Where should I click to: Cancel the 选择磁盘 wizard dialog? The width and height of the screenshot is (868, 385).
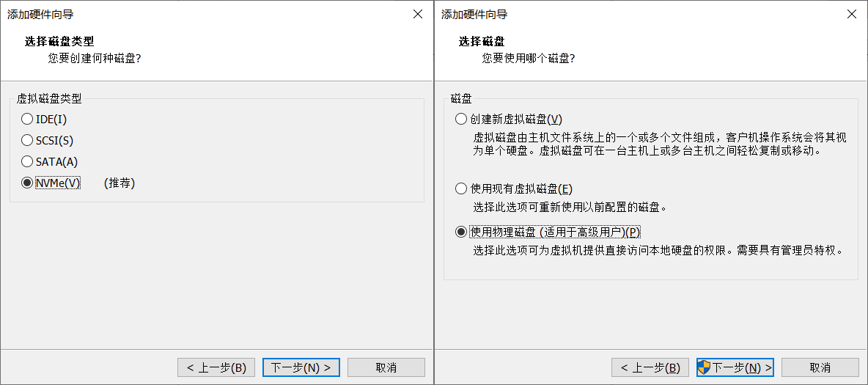point(820,367)
